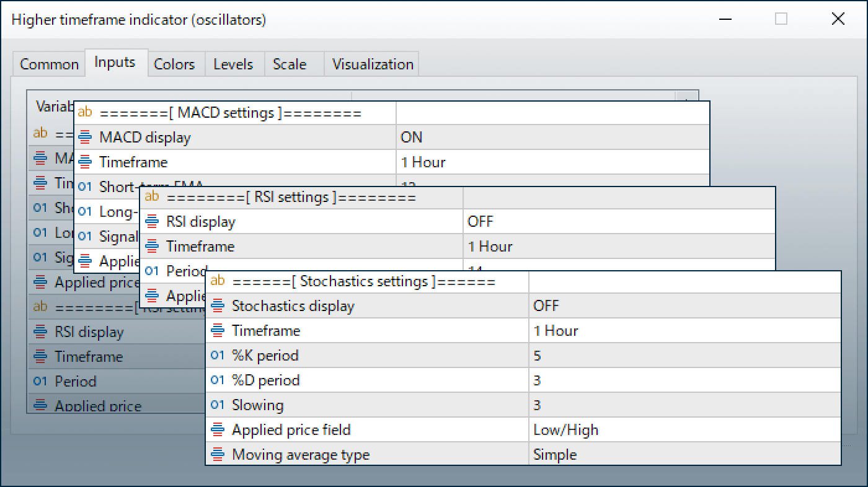Screen dimensions: 868x487
Task: Select Period row in background list
Action: [117, 381]
